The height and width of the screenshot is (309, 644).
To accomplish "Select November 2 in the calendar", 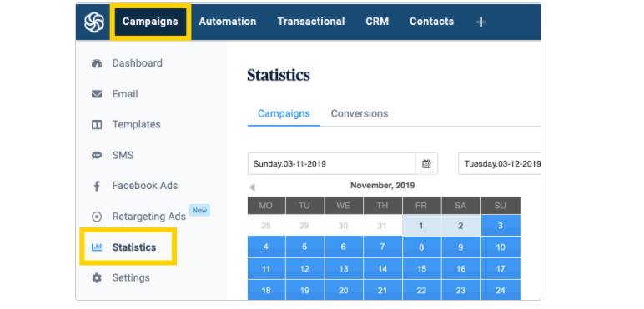I will (460, 226).
